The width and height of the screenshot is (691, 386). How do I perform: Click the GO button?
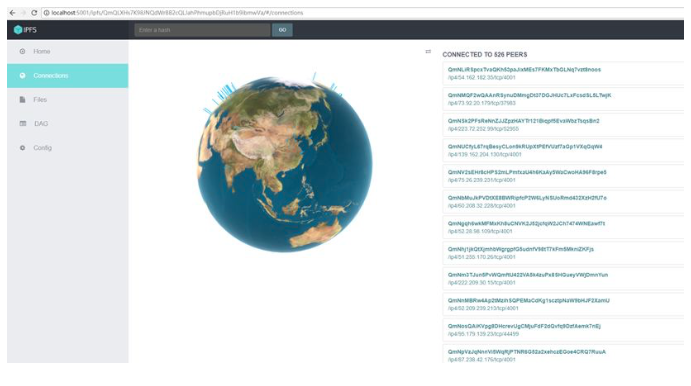point(282,30)
